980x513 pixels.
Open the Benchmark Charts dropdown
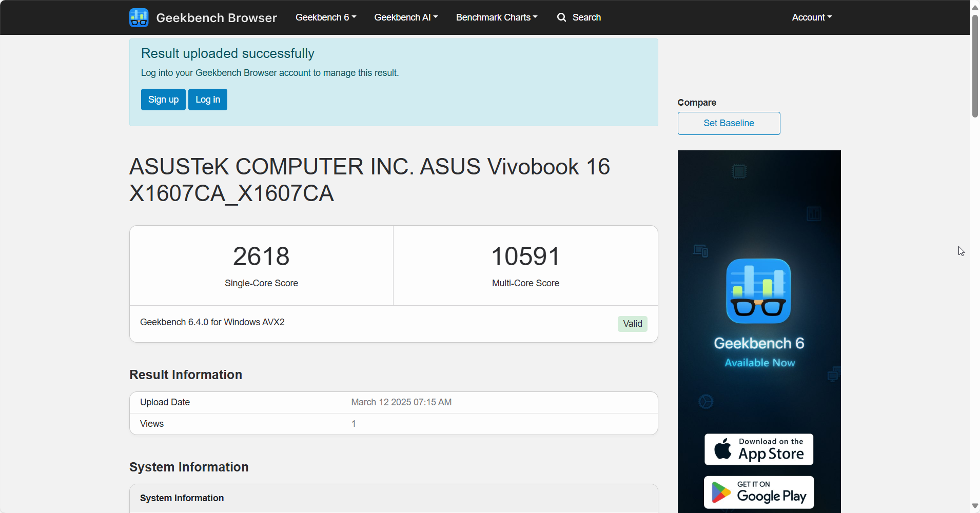[497, 17]
